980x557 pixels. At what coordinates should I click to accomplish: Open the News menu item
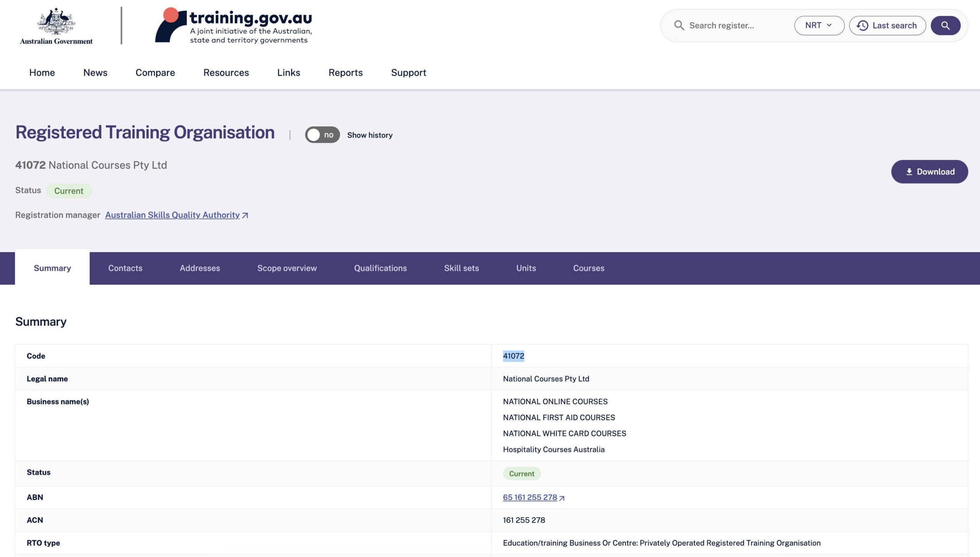[x=95, y=73]
